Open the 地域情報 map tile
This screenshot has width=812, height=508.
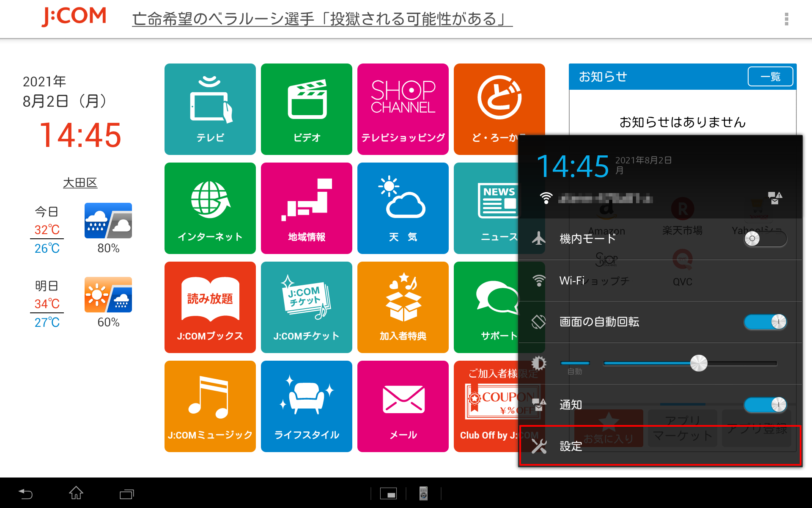tap(307, 208)
